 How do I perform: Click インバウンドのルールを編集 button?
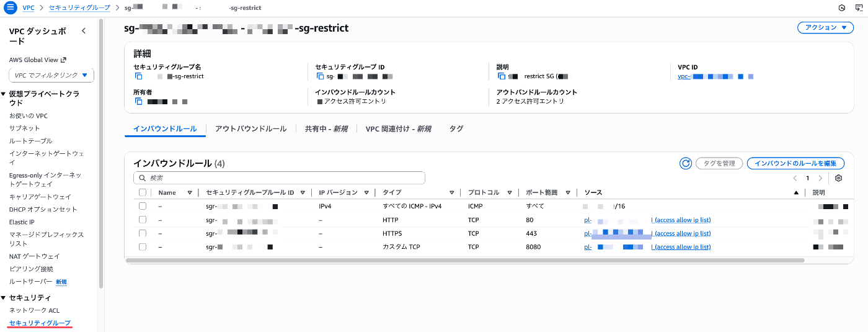(x=795, y=163)
